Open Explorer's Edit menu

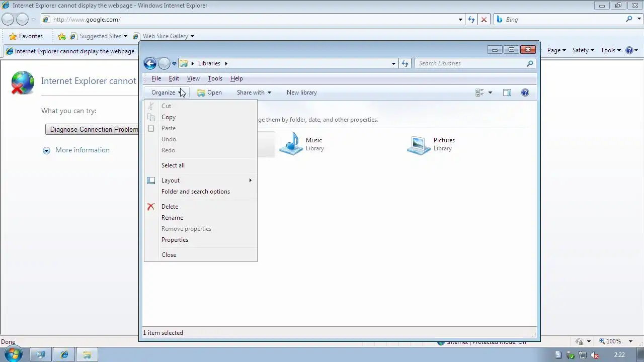pyautogui.click(x=174, y=78)
